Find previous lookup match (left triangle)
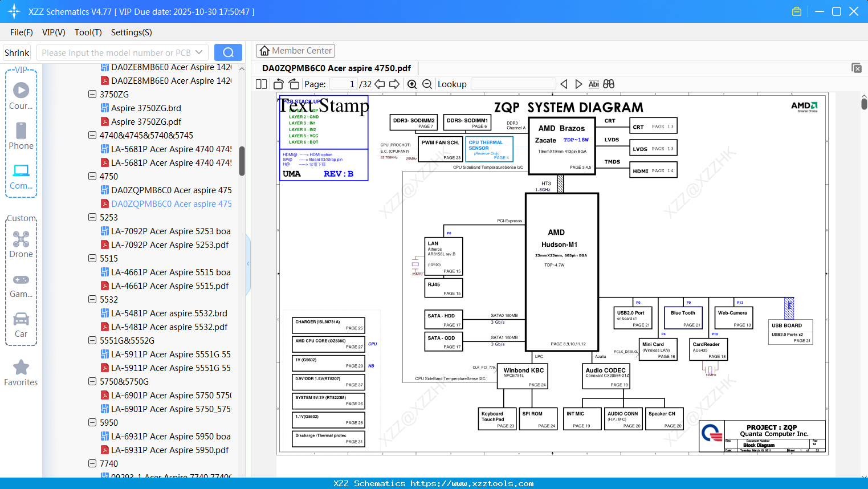Viewport: 868px width, 489px height. point(564,84)
